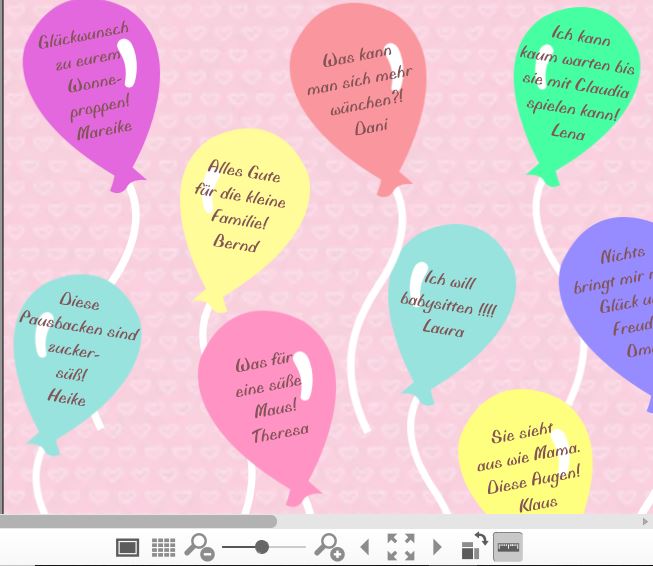Click the zoom in magnifier

pos(329,547)
